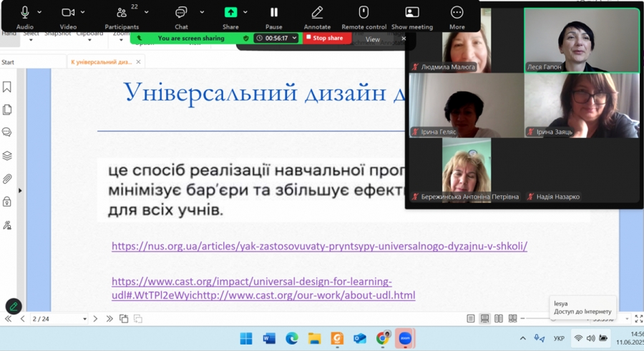Expand the Video options arrow
The image size is (644, 351).
pos(84,12)
